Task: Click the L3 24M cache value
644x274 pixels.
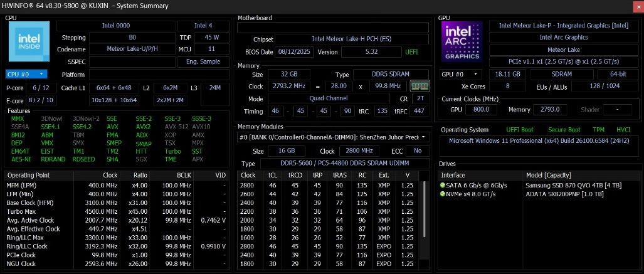Action: [x=215, y=94]
